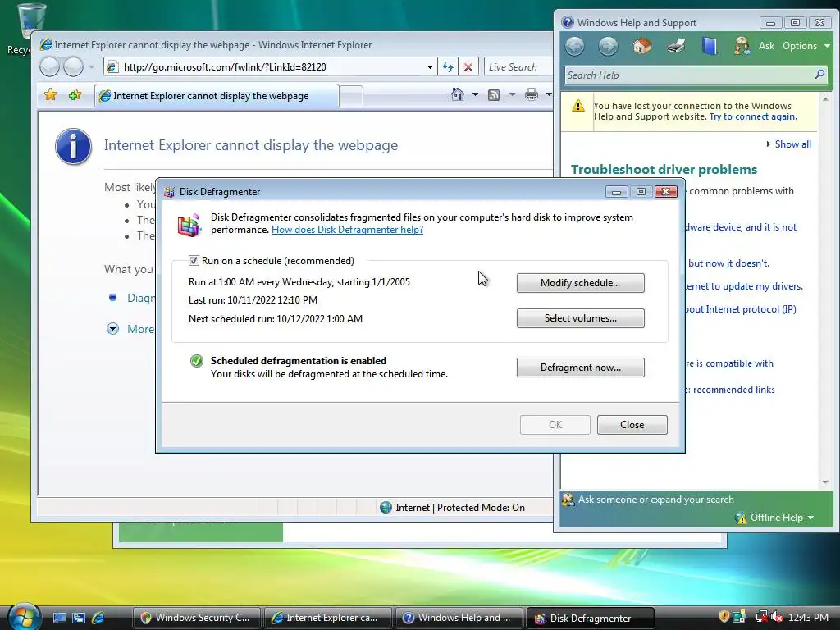
Task: Click the Ask icon in Help
Action: [742, 46]
